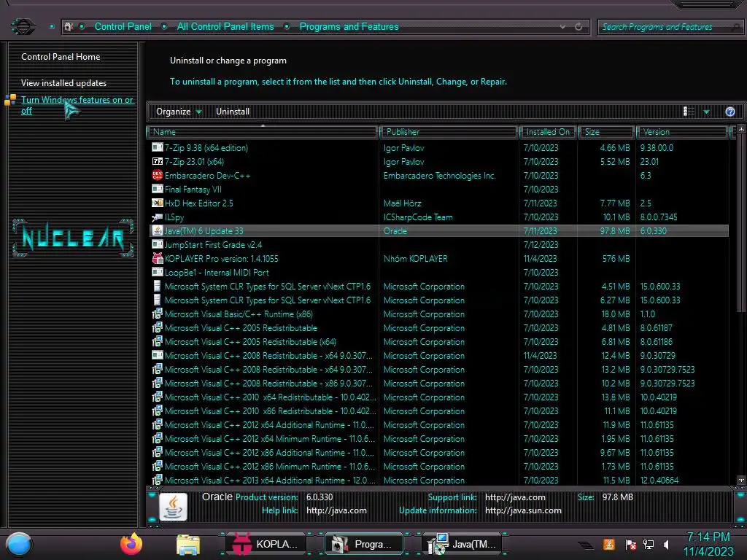Screen dimensions: 747x560
Task: Select LoopBe1 Internal MIDI Port icon
Action: tap(158, 273)
